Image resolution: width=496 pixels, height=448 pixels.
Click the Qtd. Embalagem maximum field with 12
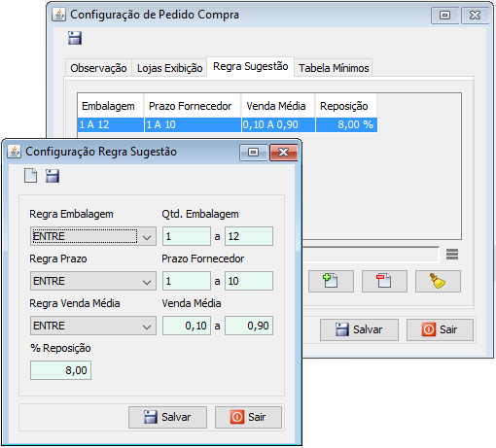point(249,236)
